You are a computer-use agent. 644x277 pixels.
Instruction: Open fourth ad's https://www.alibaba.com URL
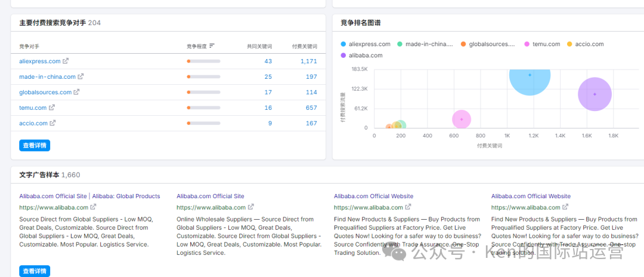[526, 207]
